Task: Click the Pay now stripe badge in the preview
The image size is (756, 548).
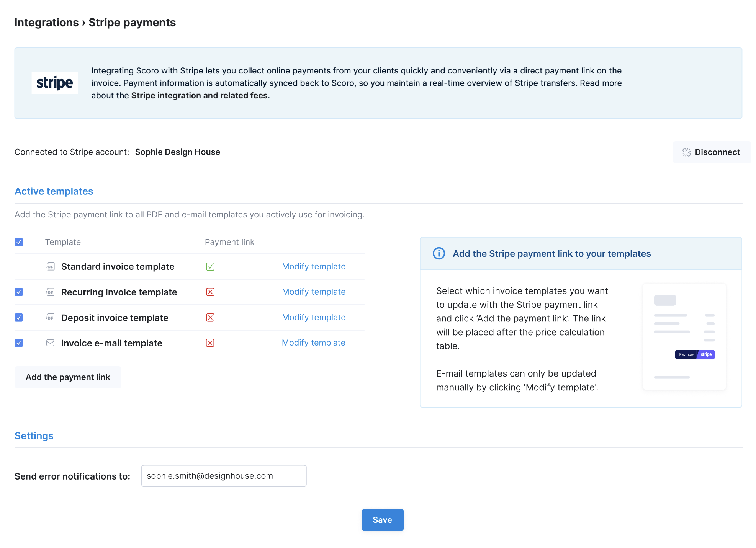Action: pos(695,354)
